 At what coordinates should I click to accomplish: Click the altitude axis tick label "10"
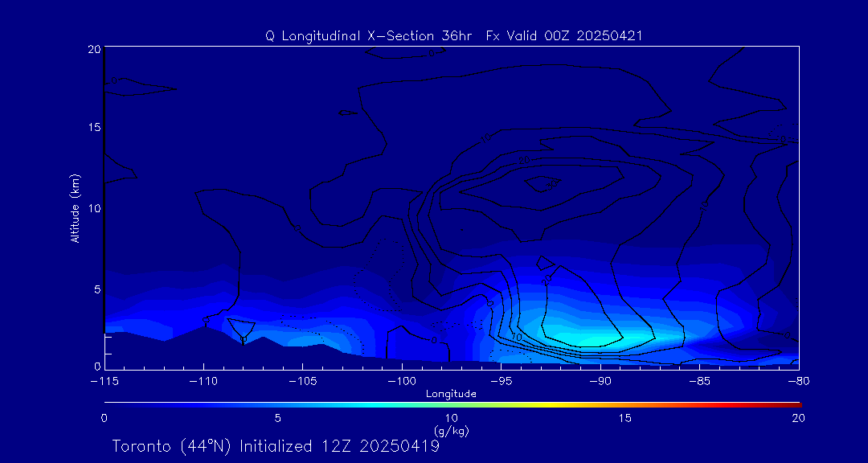click(93, 208)
